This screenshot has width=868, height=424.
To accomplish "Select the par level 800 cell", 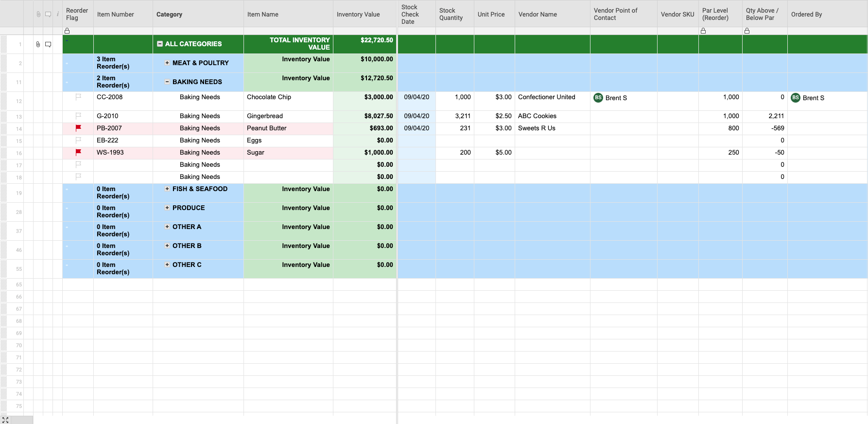I will click(x=720, y=128).
